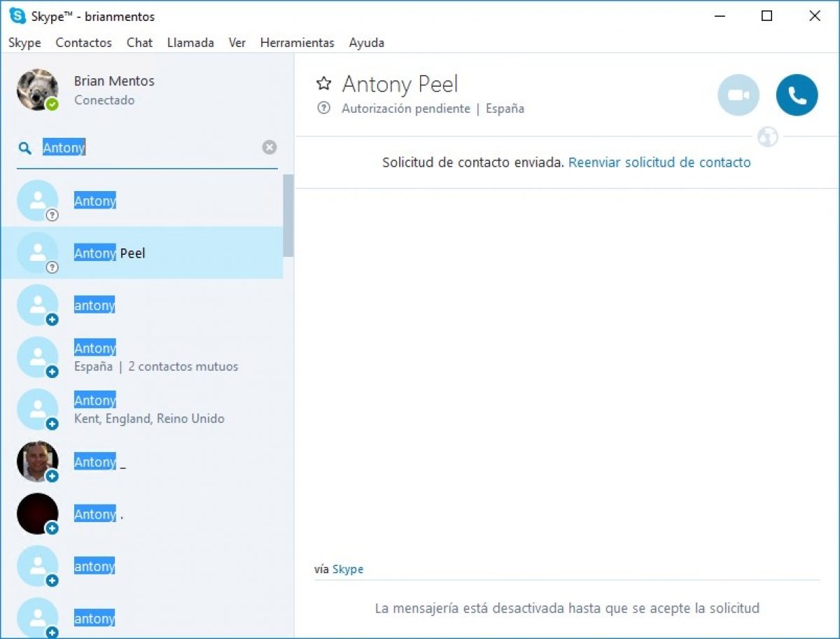Click the Brian Mentos profile name

(114, 81)
